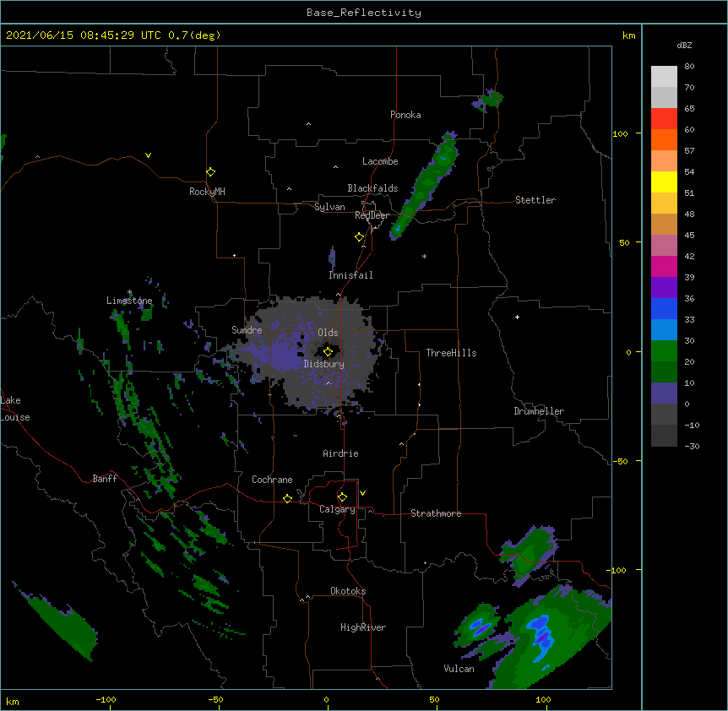
Task: Click the white plus marker north of Drumheller
Action: 517,317
